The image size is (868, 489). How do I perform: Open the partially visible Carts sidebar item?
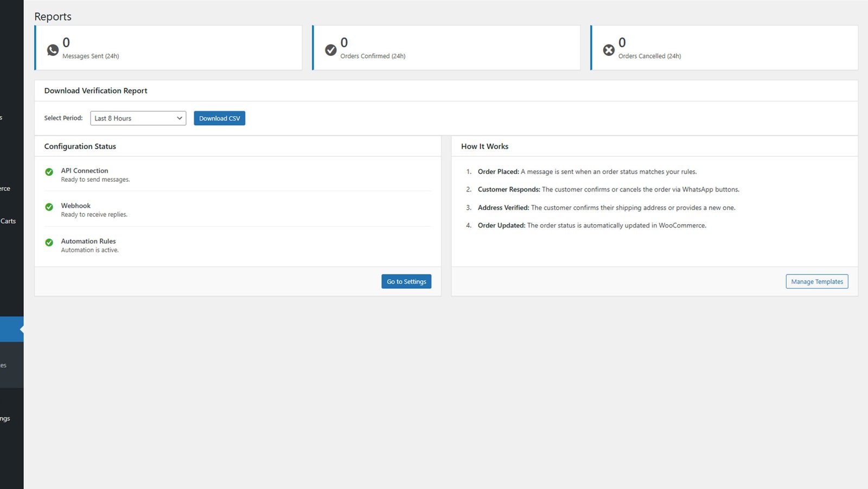(8, 221)
